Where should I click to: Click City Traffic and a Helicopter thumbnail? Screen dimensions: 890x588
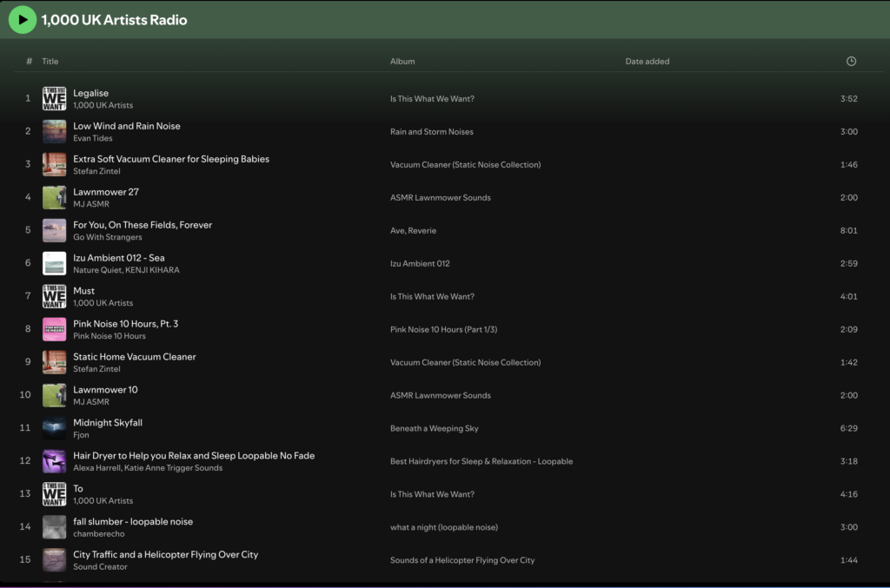coord(55,559)
